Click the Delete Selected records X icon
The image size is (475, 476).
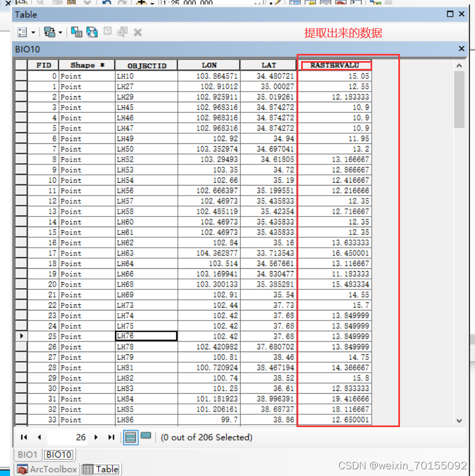pyautogui.click(x=138, y=32)
